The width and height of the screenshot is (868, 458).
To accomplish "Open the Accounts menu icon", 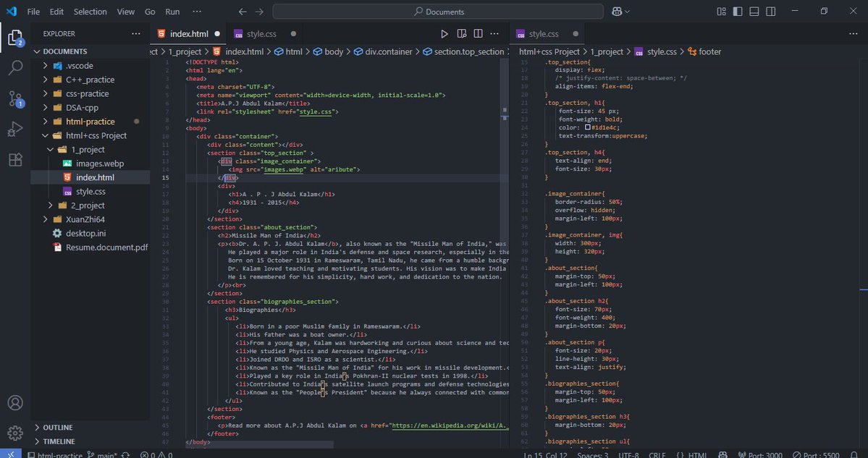I will pyautogui.click(x=15, y=403).
